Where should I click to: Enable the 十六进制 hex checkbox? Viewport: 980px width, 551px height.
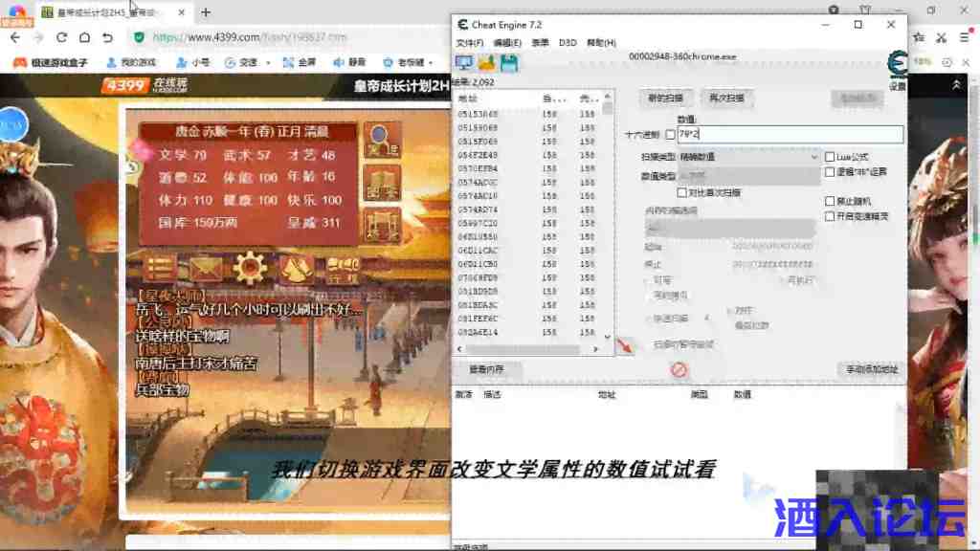coord(670,135)
